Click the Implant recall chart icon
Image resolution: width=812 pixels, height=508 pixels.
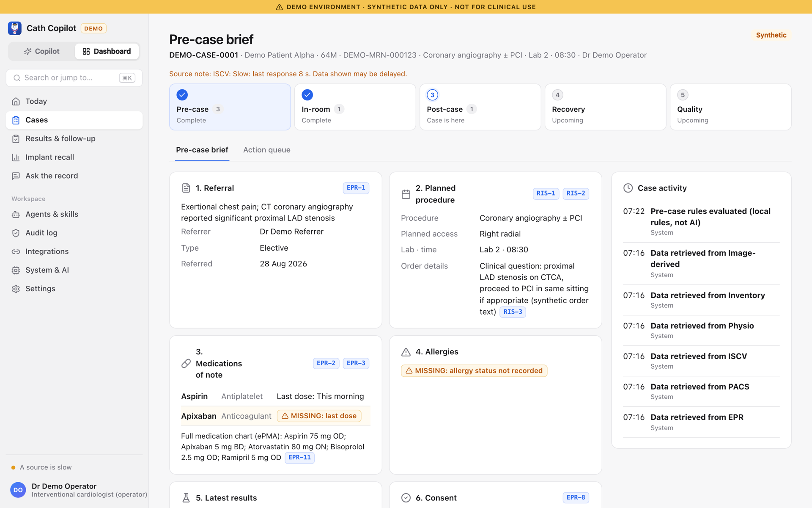(x=16, y=157)
